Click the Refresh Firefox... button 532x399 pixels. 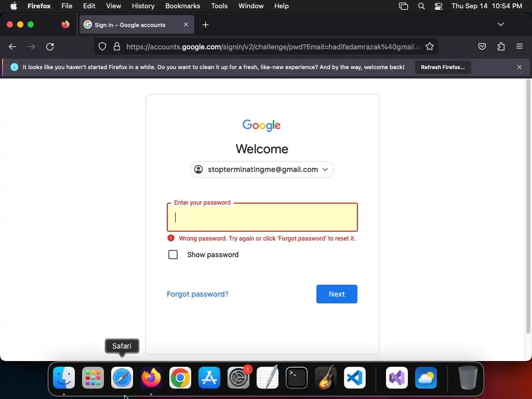pyautogui.click(x=443, y=67)
